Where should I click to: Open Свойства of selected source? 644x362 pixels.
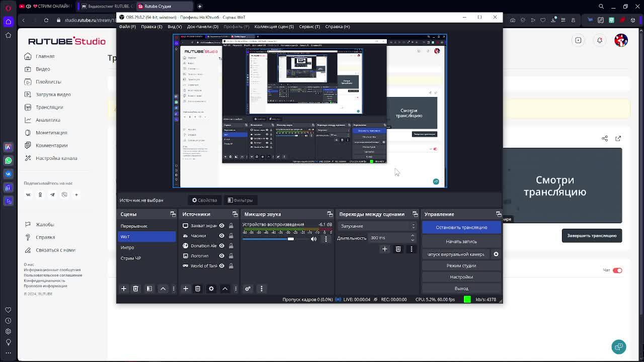point(205,200)
